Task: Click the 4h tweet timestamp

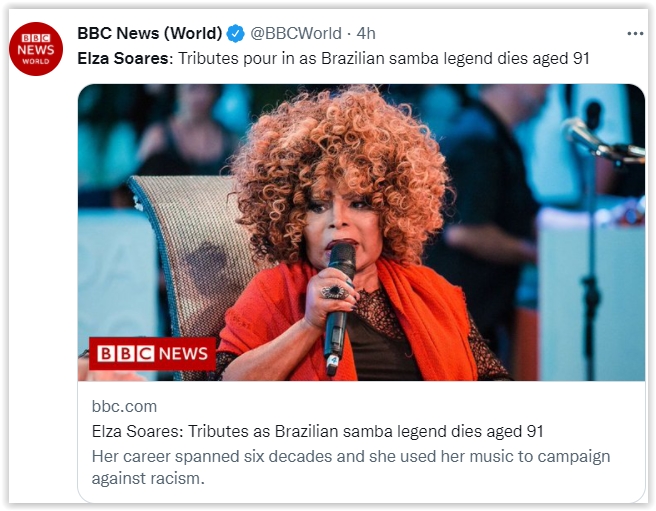Action: [365, 34]
